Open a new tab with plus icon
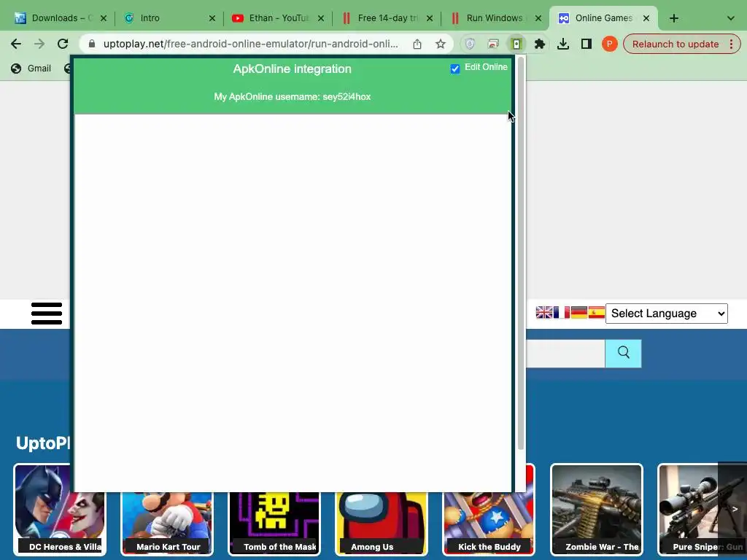Viewport: 747px width, 560px height. [x=673, y=18]
